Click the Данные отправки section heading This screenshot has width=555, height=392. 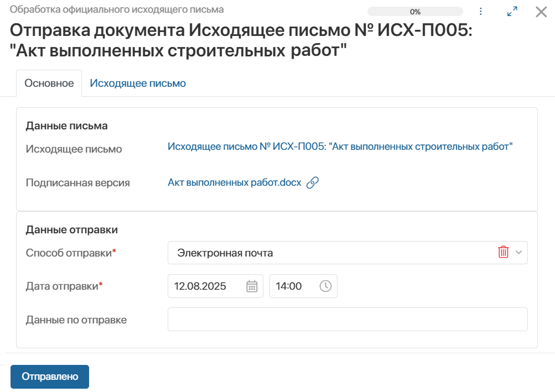point(72,229)
